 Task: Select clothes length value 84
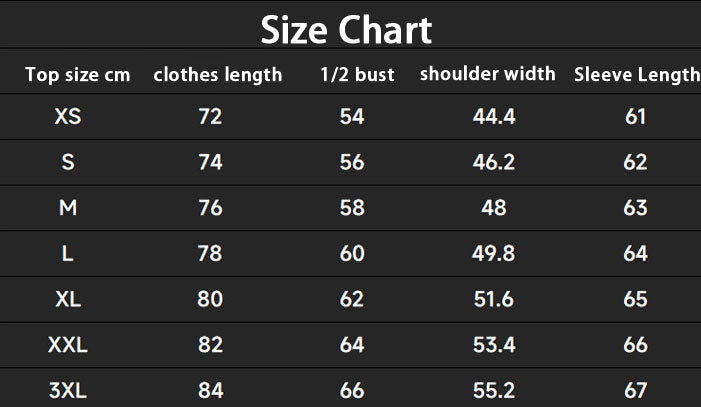[210, 390]
